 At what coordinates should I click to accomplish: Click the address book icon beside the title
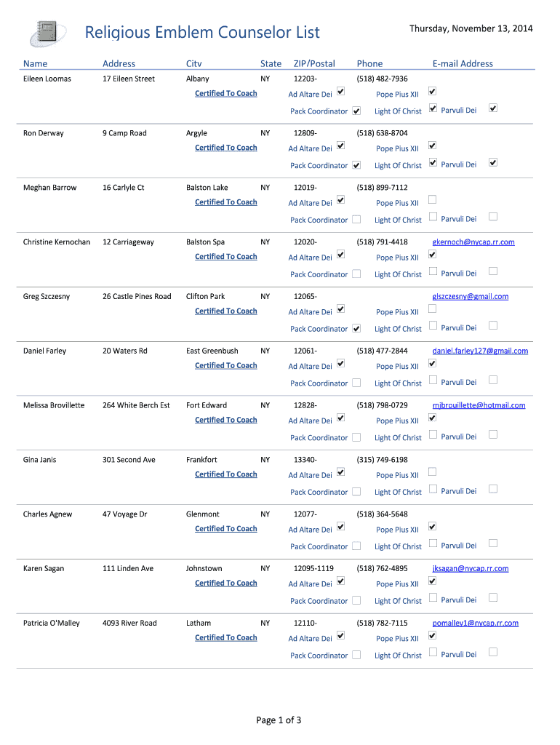[47, 33]
